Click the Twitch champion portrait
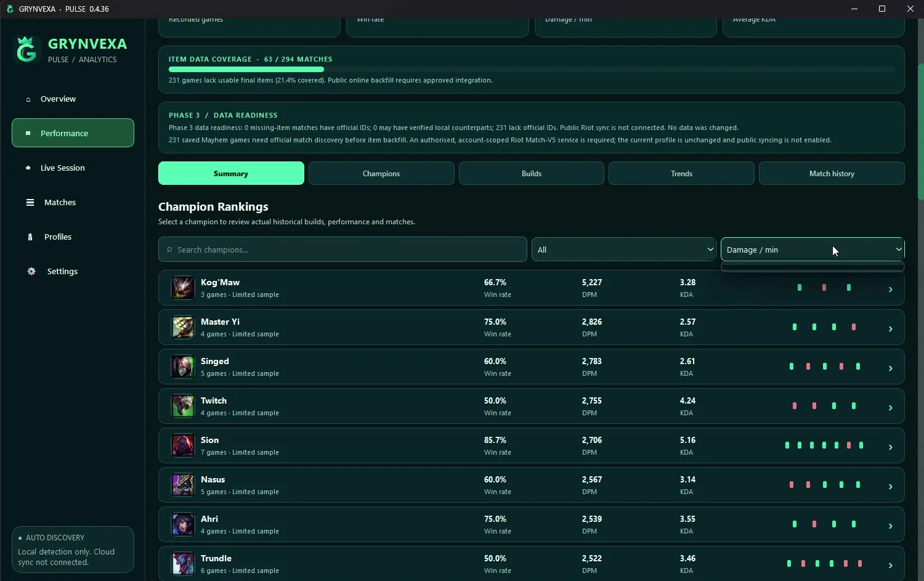The width and height of the screenshot is (924, 581). tap(182, 406)
